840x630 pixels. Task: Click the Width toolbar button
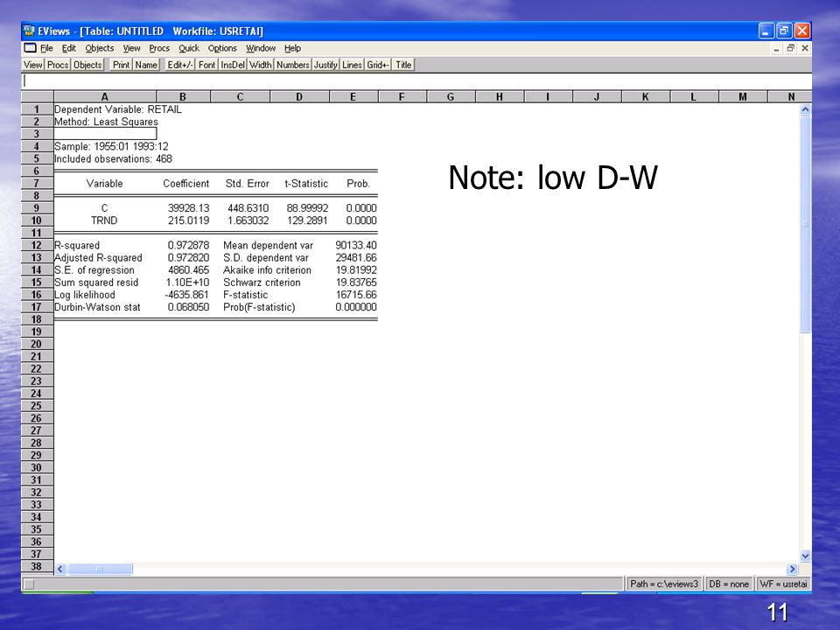[x=261, y=65]
